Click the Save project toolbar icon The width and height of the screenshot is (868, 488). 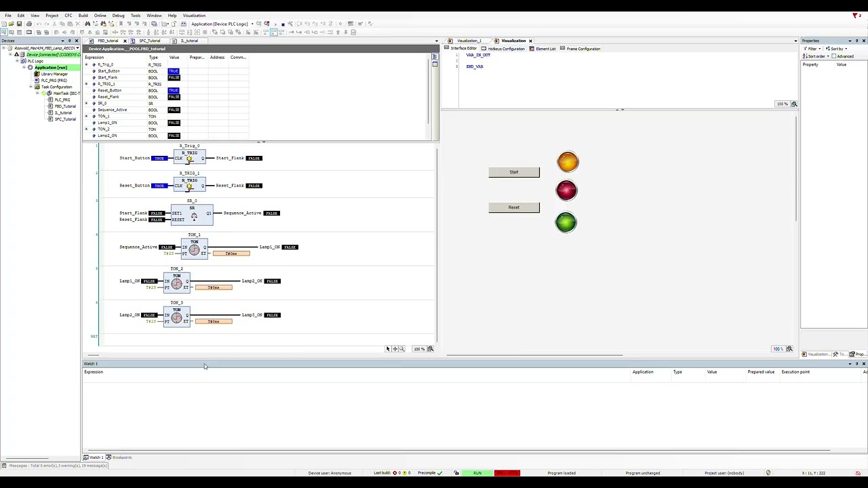[x=19, y=24]
